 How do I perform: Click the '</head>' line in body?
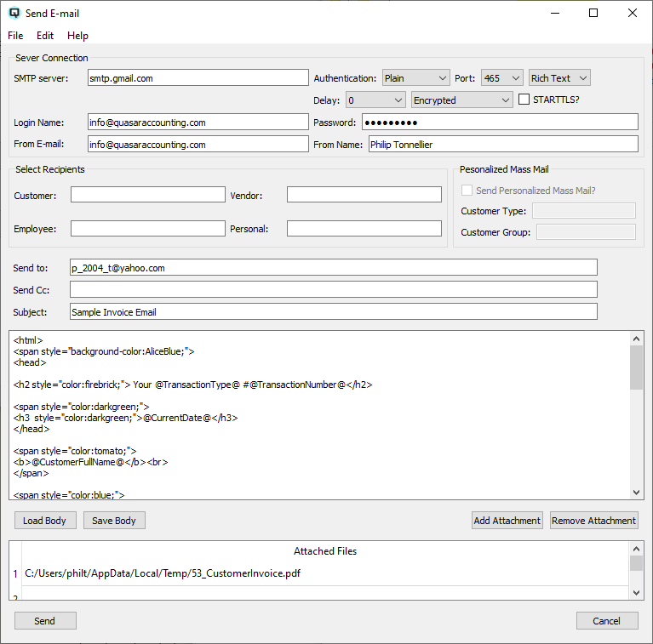[x=32, y=429]
